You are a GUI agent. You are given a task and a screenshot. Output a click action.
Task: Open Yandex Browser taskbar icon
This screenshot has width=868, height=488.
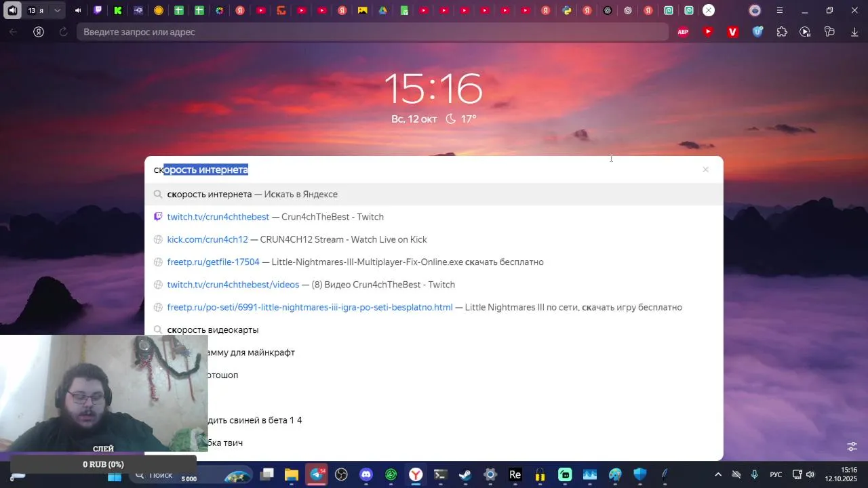(x=416, y=474)
